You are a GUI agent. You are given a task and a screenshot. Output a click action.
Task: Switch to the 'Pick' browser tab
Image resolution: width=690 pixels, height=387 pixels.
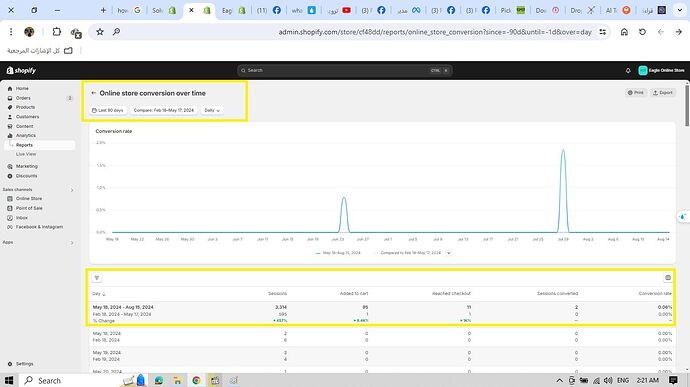pos(513,10)
